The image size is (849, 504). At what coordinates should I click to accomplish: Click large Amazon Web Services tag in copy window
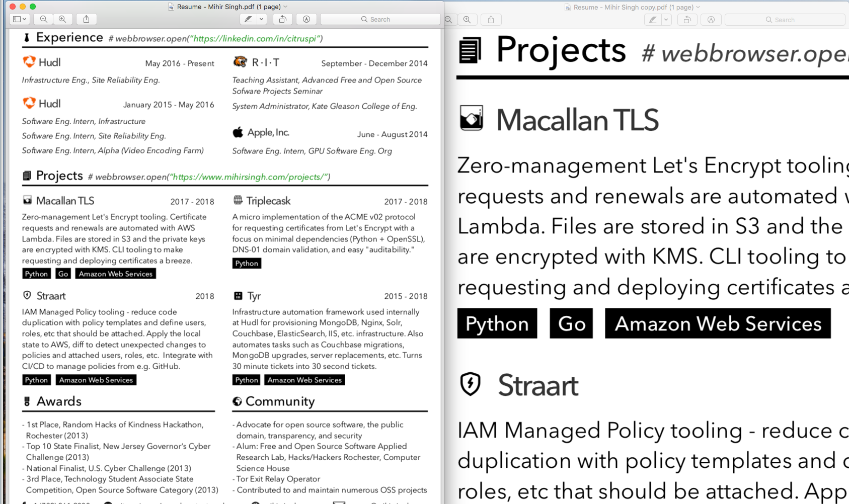[718, 323]
